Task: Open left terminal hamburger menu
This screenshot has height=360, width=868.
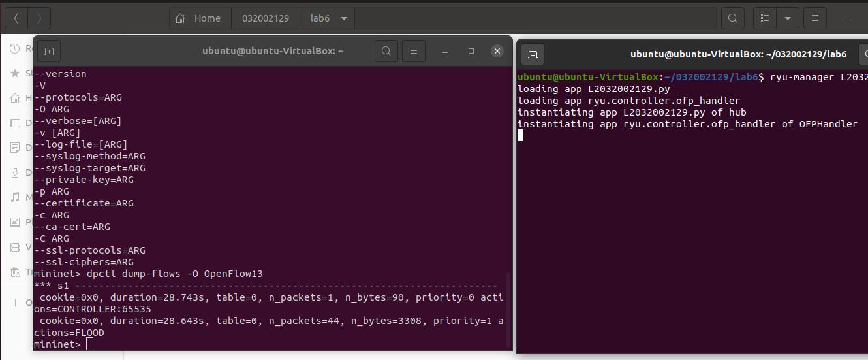Action: click(413, 51)
